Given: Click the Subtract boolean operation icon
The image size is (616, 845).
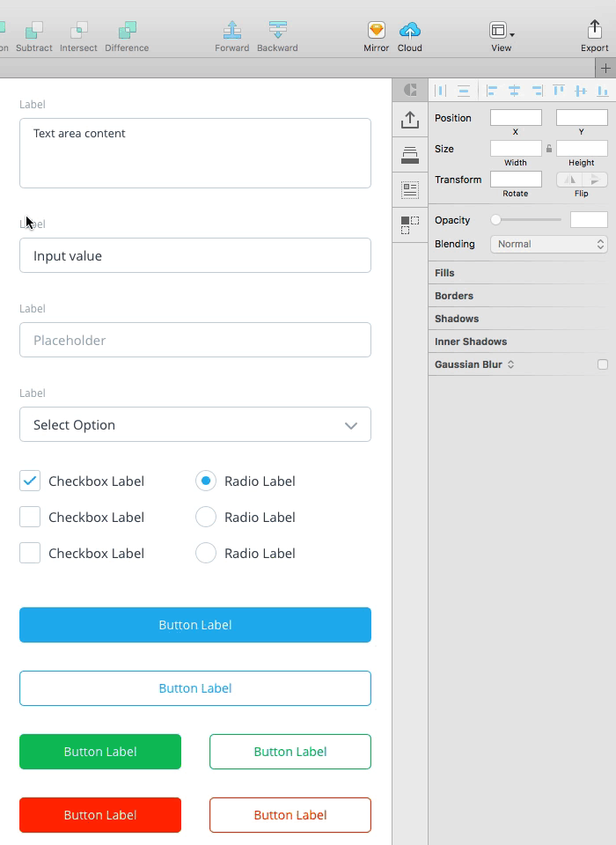Looking at the screenshot, I should (x=34, y=31).
